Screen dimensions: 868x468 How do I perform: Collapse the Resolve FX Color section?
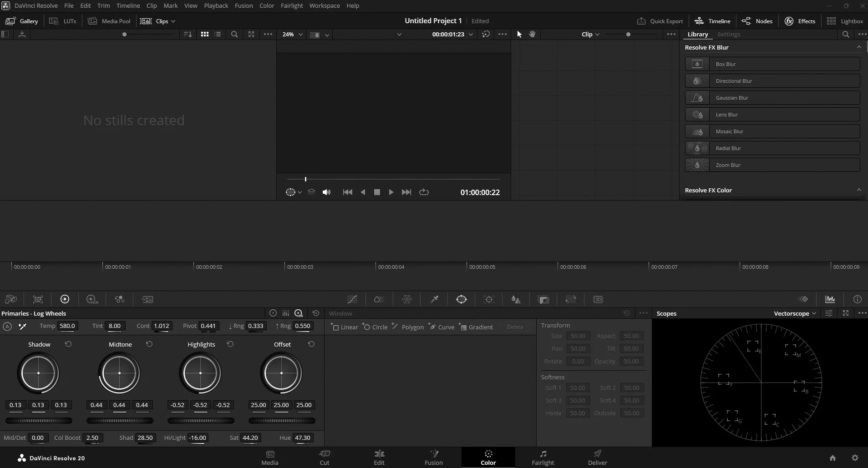pos(859,190)
